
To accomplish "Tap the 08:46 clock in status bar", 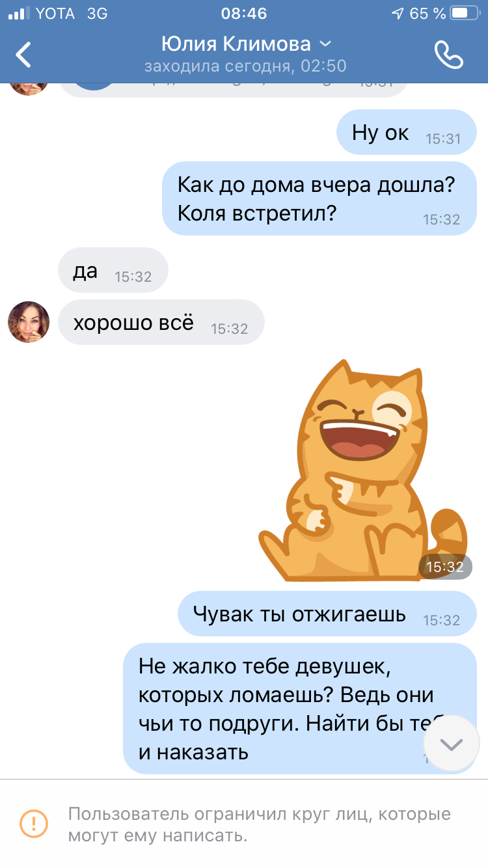I will click(244, 13).
